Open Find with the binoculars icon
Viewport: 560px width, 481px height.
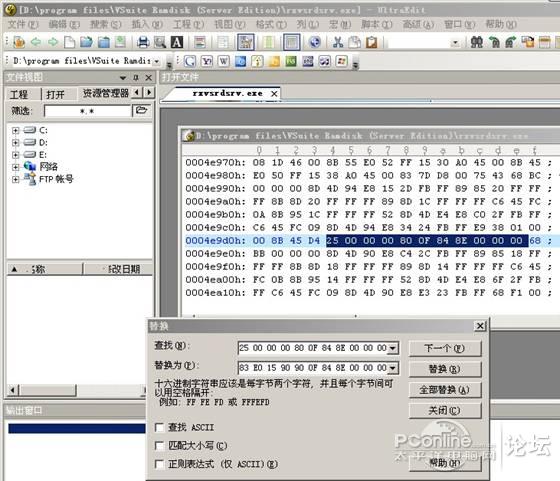pos(477,42)
